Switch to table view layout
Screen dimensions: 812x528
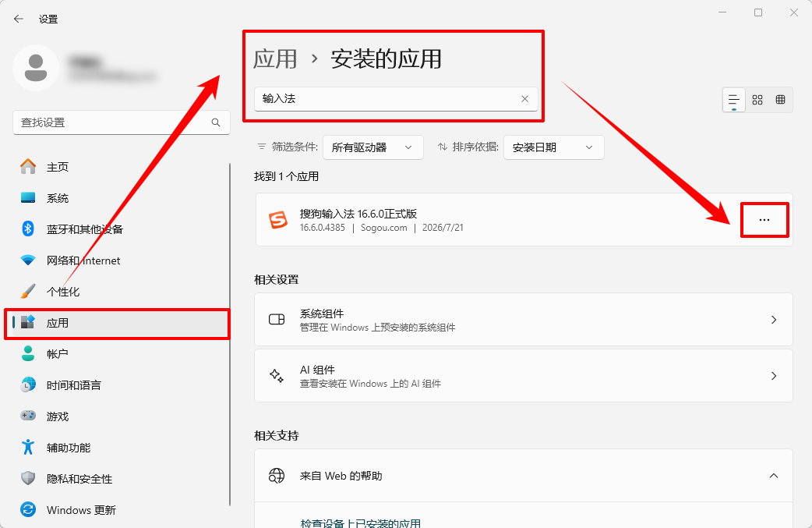coord(780,100)
